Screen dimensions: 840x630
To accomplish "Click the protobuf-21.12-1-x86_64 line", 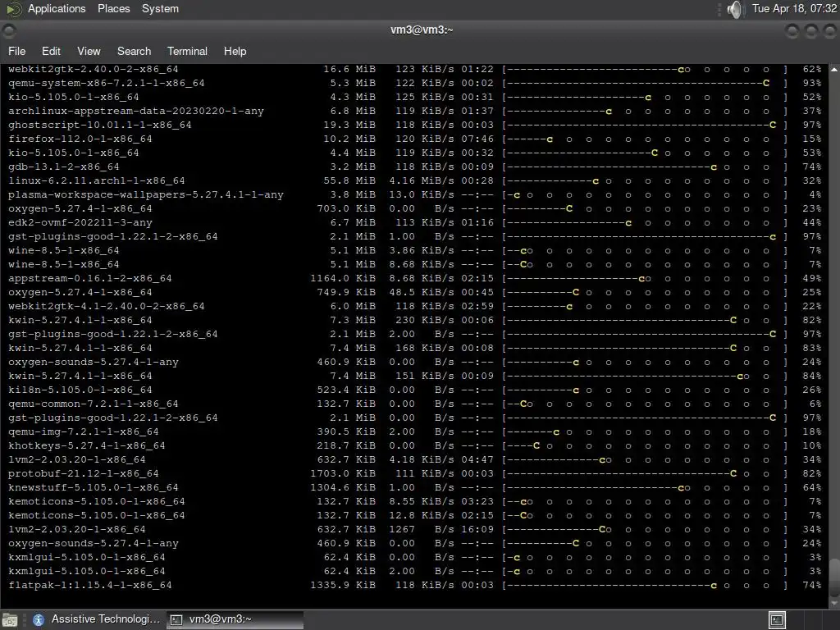I will point(414,473).
